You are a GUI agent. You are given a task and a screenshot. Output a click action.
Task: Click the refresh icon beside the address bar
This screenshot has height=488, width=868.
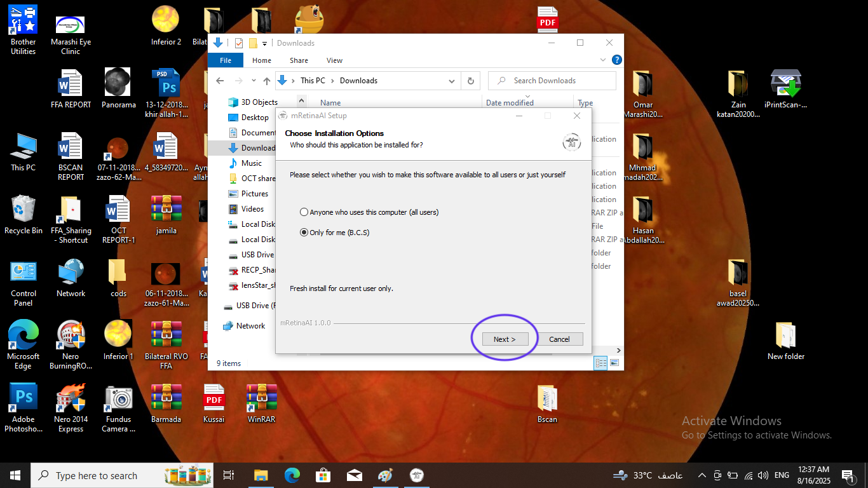(471, 81)
